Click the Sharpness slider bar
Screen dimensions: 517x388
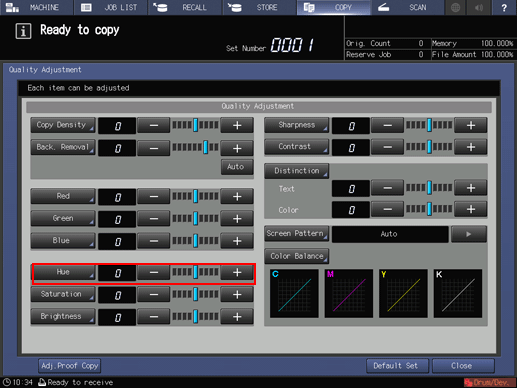(x=429, y=125)
